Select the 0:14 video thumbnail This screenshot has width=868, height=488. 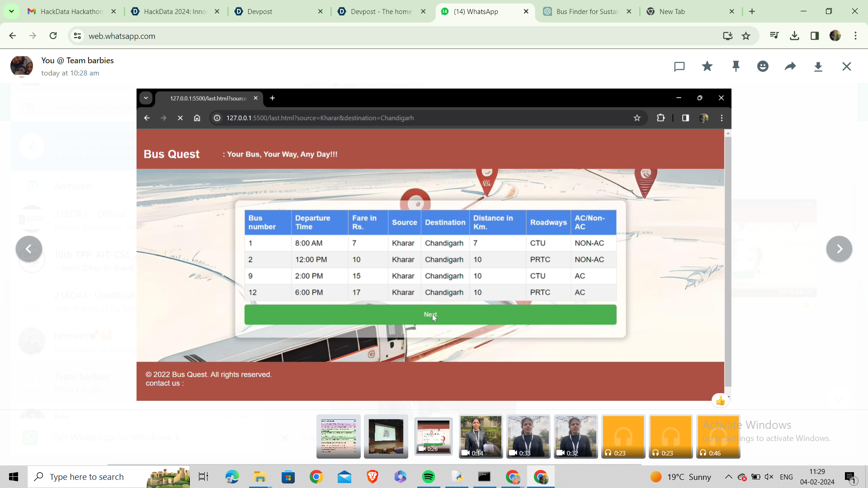pos(481,436)
